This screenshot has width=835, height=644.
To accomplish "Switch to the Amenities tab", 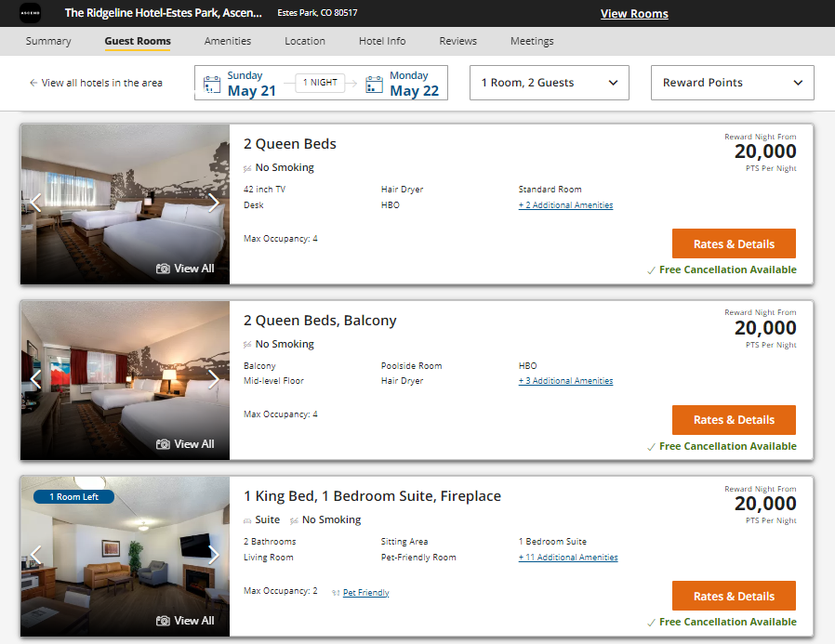I will [x=228, y=41].
